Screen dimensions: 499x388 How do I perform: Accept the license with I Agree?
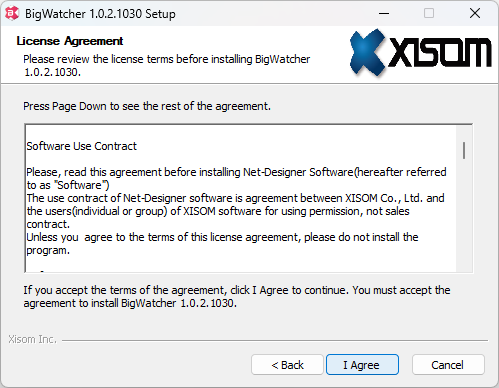(x=362, y=365)
